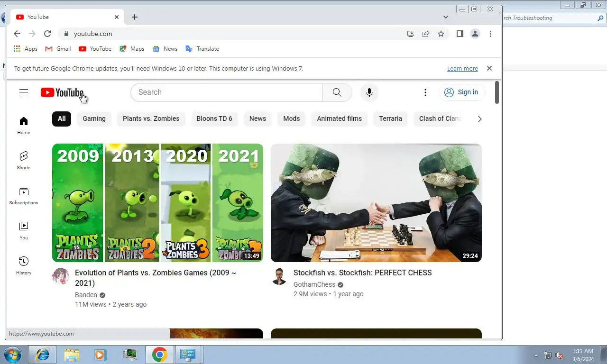Image resolution: width=607 pixels, height=364 pixels.
Task: Bookmark this tab with star icon
Action: pyautogui.click(x=441, y=34)
